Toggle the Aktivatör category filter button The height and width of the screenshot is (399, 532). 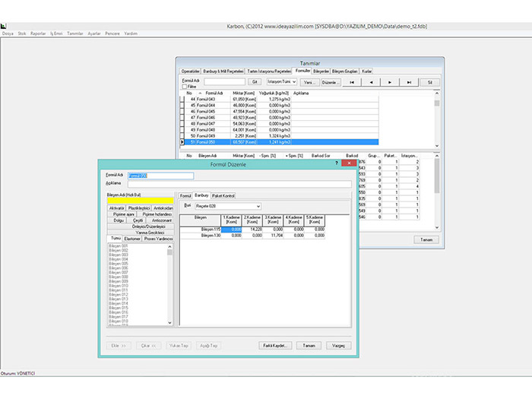[x=116, y=207]
